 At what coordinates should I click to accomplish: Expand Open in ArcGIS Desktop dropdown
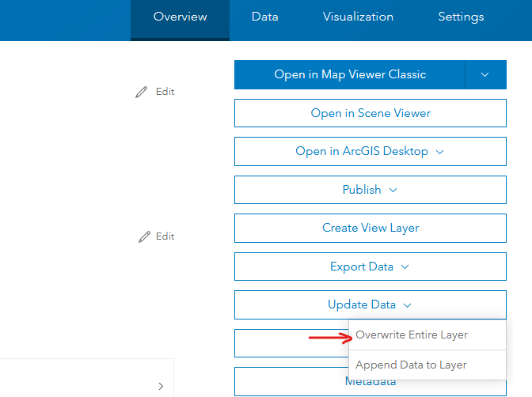[x=370, y=151]
